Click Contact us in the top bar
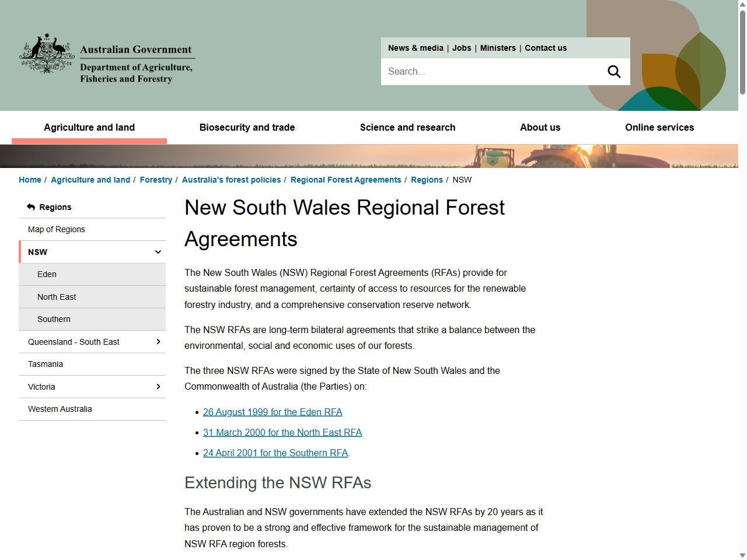747x560 pixels. coord(545,48)
